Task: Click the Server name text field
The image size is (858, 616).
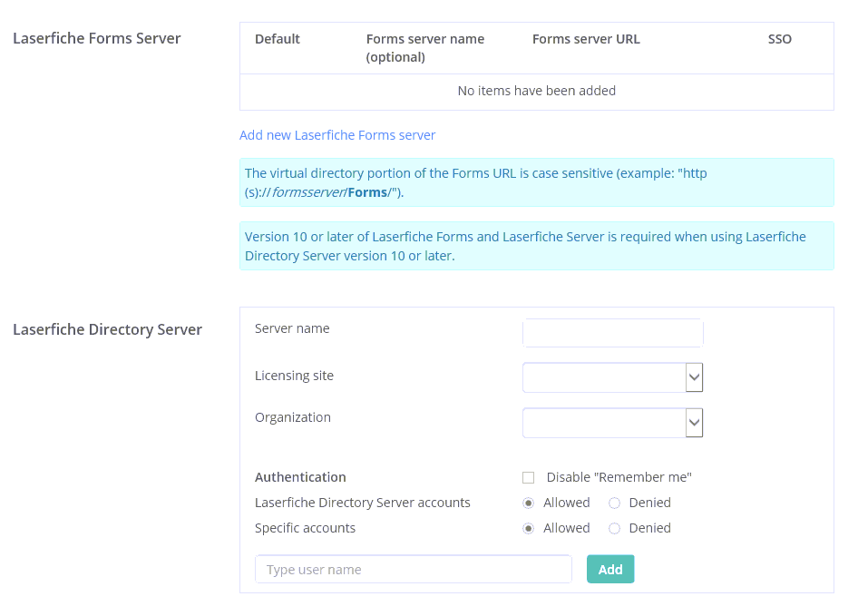Action: (612, 333)
